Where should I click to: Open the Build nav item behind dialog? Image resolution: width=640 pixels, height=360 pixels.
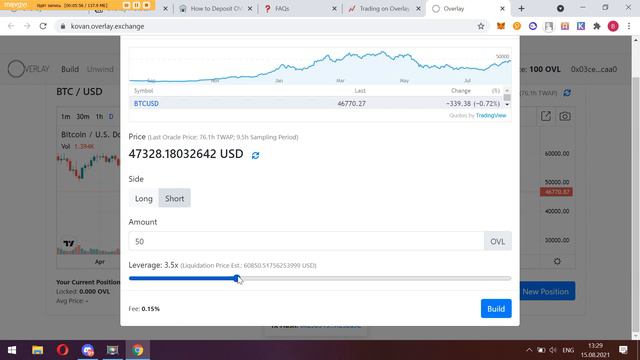coord(70,69)
